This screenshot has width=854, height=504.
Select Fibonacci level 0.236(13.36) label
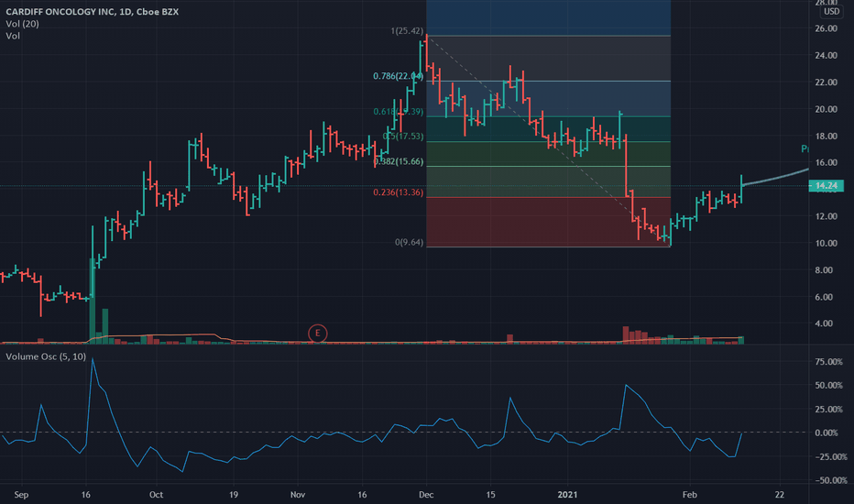pos(398,192)
